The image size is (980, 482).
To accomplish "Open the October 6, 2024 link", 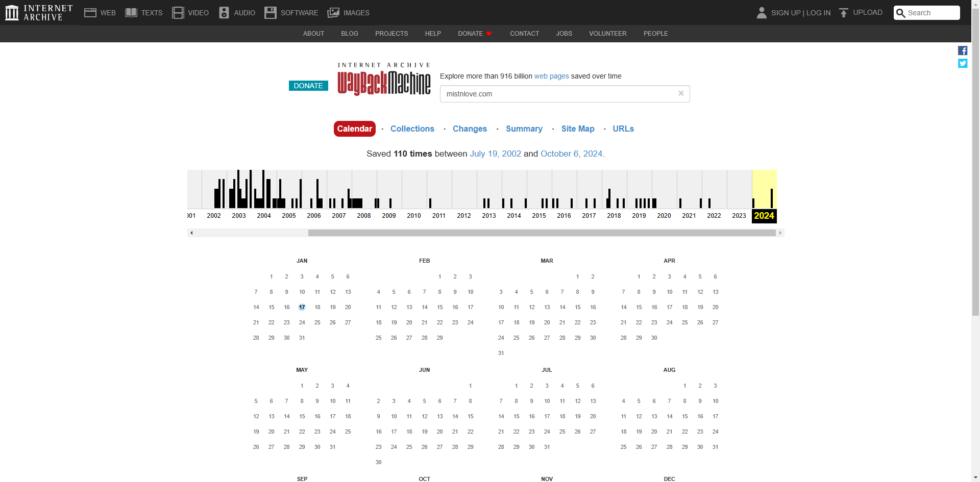I will 571,154.
